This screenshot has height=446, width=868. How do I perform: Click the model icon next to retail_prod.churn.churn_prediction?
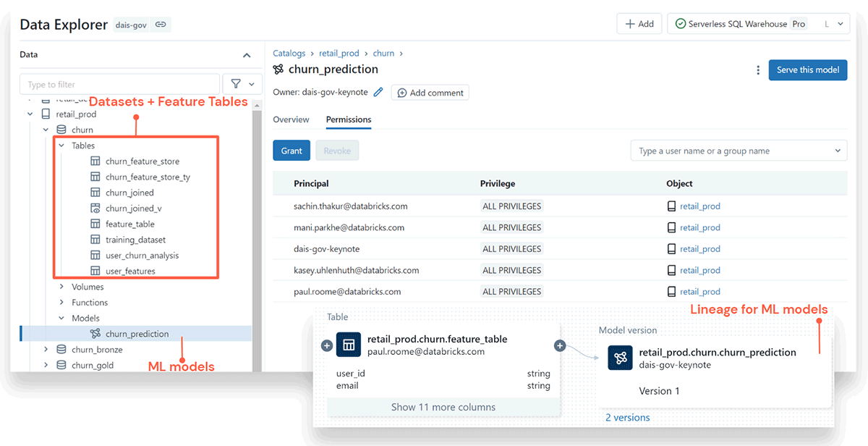pos(620,358)
